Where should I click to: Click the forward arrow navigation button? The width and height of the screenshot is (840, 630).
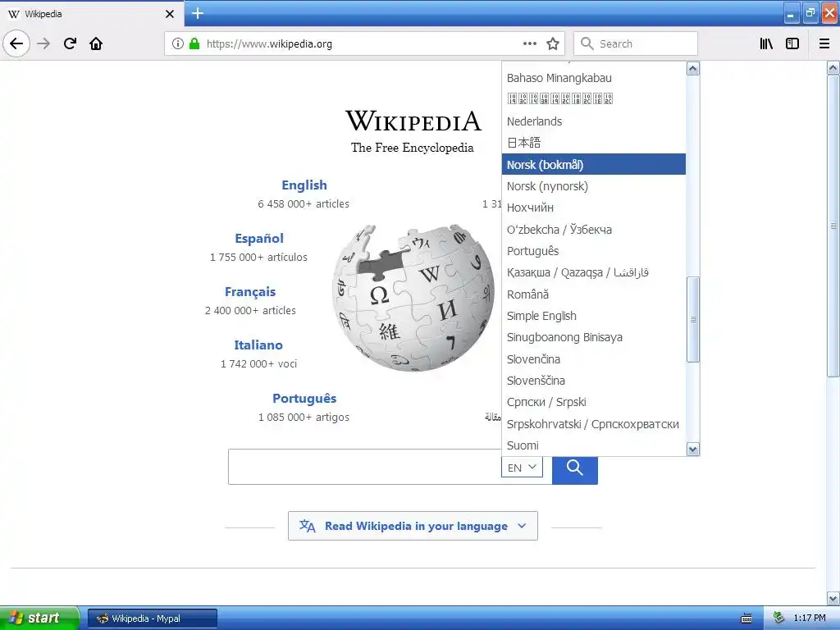click(x=43, y=43)
